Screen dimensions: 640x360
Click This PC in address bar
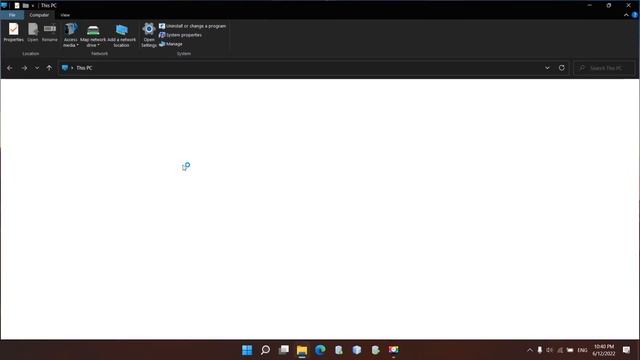(x=84, y=68)
